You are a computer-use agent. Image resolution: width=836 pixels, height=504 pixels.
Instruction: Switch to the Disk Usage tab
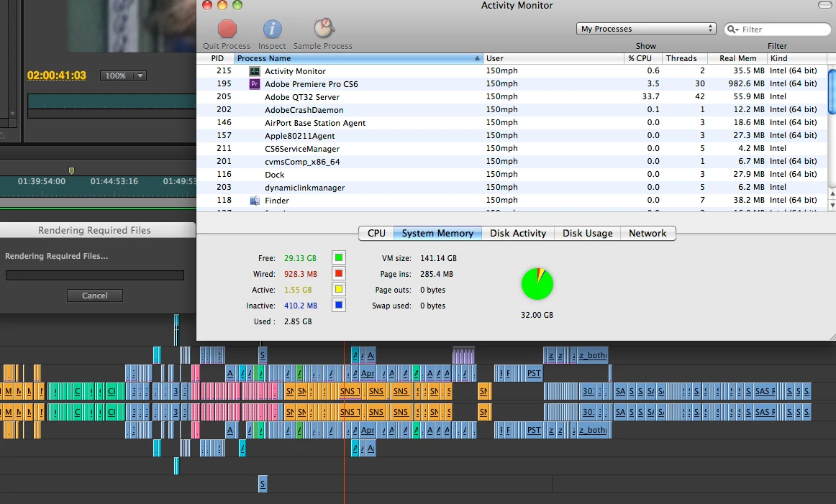click(x=588, y=234)
